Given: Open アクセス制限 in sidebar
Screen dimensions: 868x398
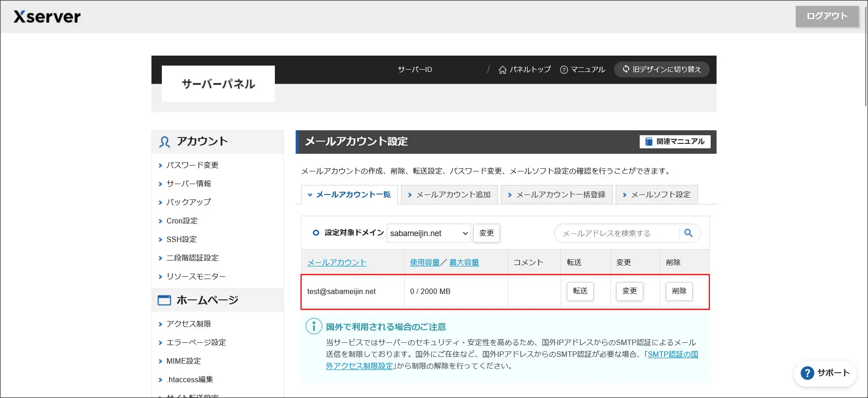Looking at the screenshot, I should (189, 324).
